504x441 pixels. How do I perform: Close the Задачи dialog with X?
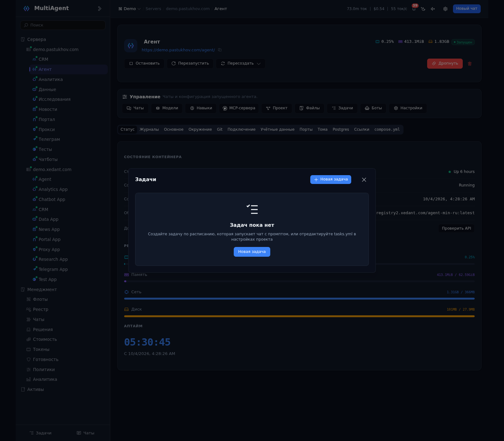pyautogui.click(x=364, y=180)
